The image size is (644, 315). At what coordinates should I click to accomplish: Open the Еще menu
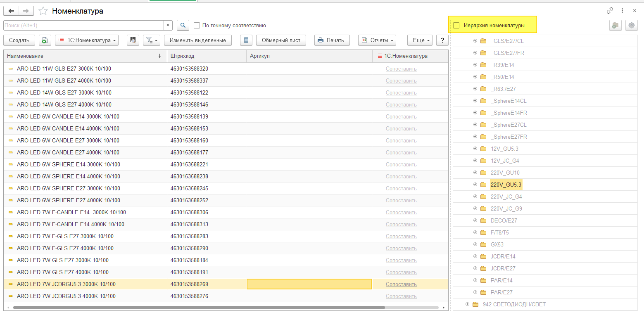coord(420,40)
